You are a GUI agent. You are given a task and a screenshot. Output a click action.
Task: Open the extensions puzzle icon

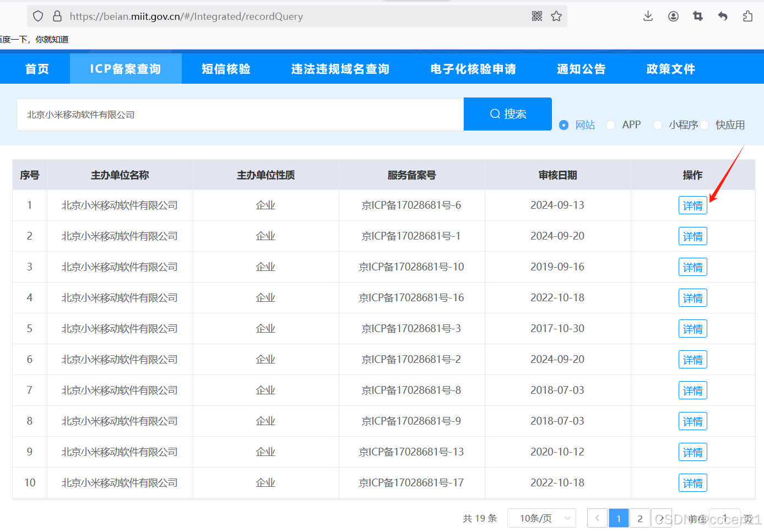point(747,17)
